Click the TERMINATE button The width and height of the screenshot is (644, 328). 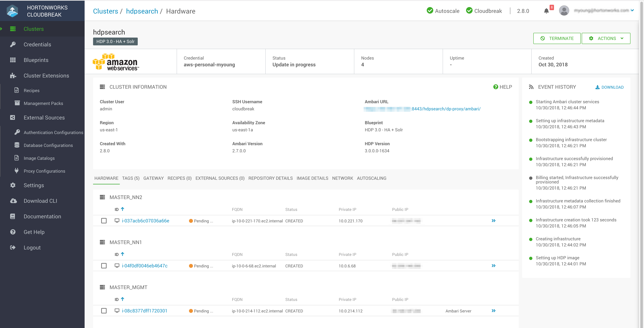pyautogui.click(x=557, y=38)
